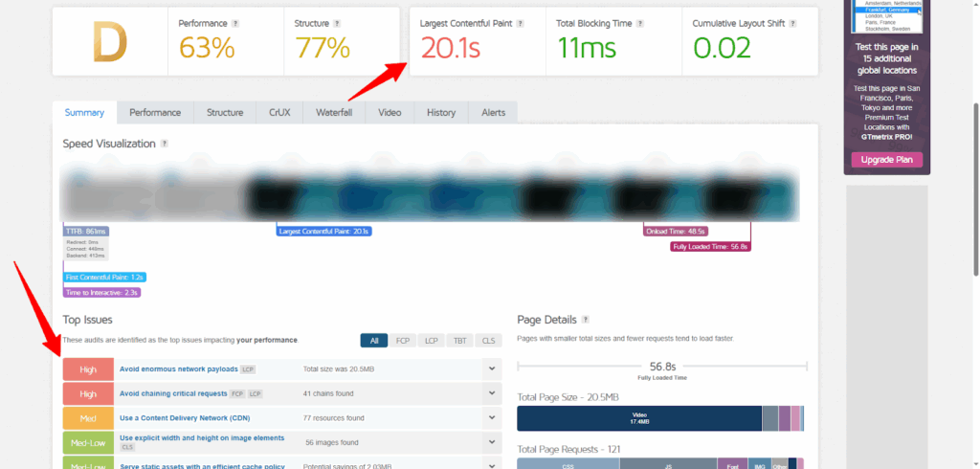Open the Waterfall tab
This screenshot has width=980, height=469.
coord(334,113)
